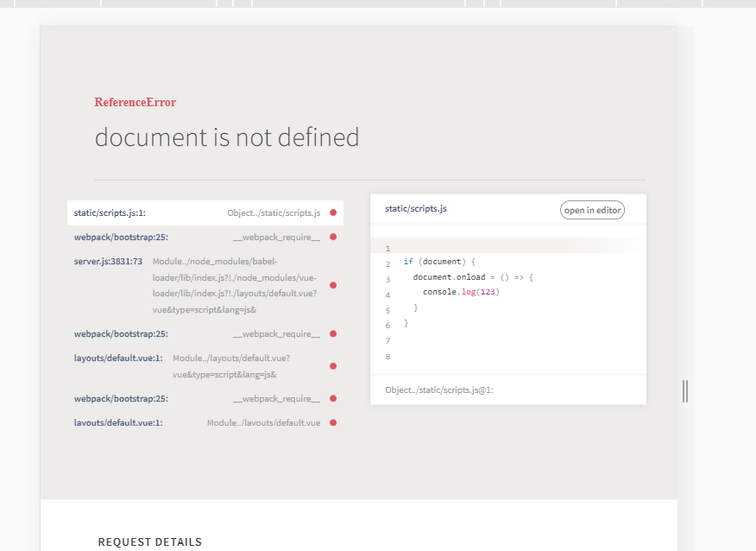Select the server.js:3831:73 stack frame
756x551 pixels.
point(205,285)
